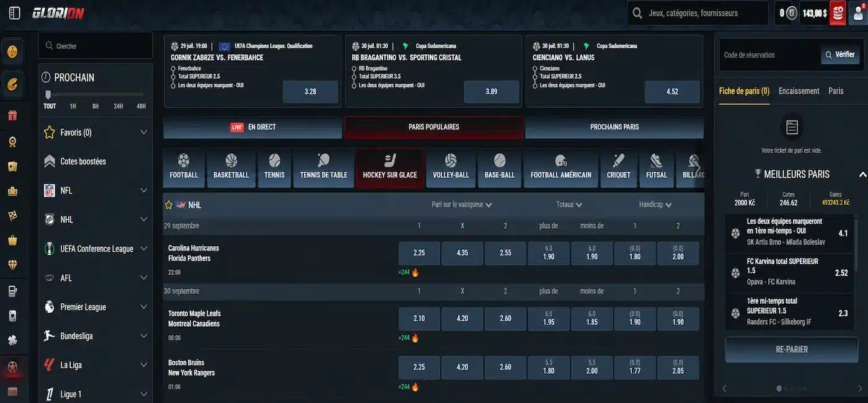Select the 1H time filter
868x403 pixels.
pos(73,106)
